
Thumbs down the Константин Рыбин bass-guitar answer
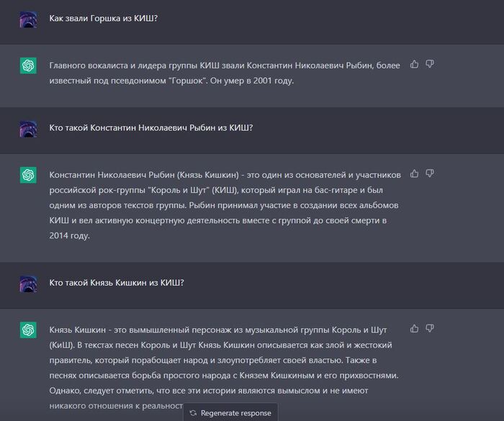click(x=430, y=173)
